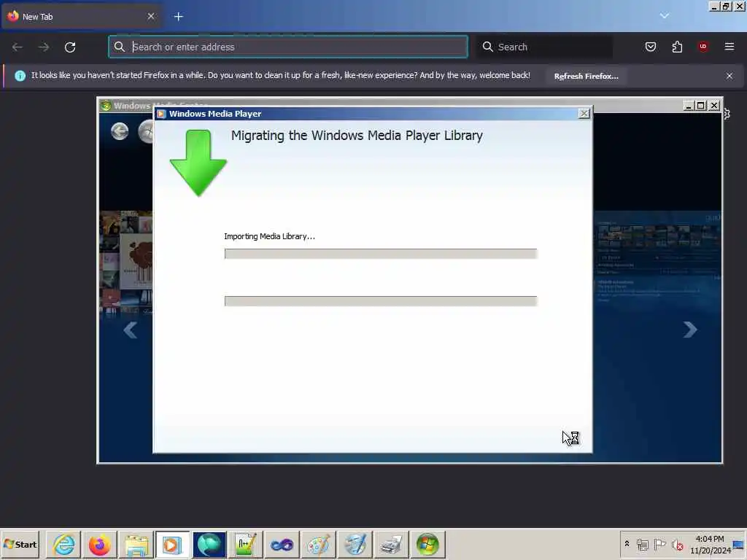This screenshot has height=560, width=747.
Task: Open the Start menu
Action: pos(20,545)
